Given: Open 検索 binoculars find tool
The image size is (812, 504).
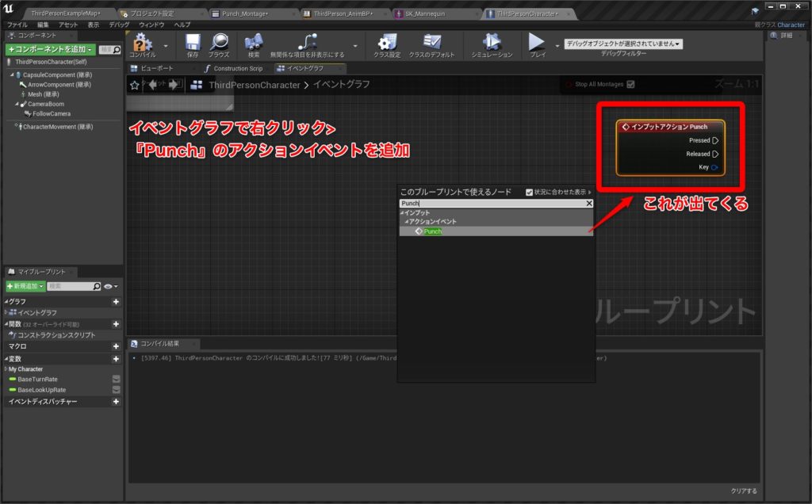Looking at the screenshot, I should [x=253, y=43].
